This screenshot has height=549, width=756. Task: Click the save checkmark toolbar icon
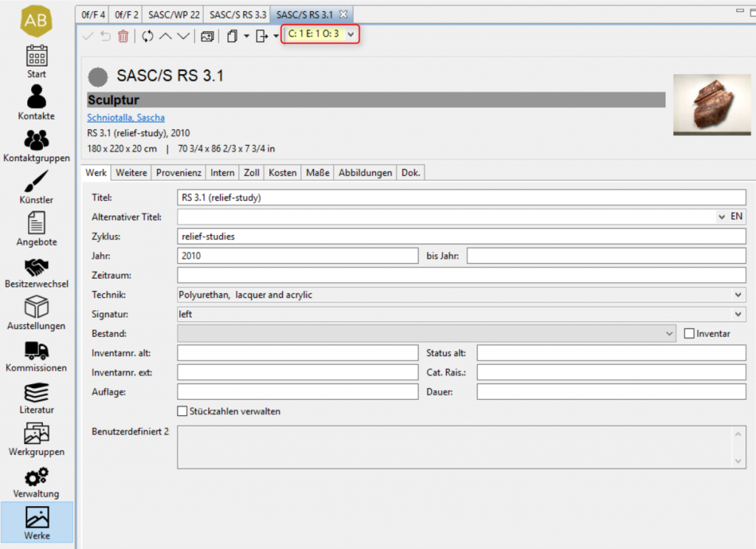88,35
